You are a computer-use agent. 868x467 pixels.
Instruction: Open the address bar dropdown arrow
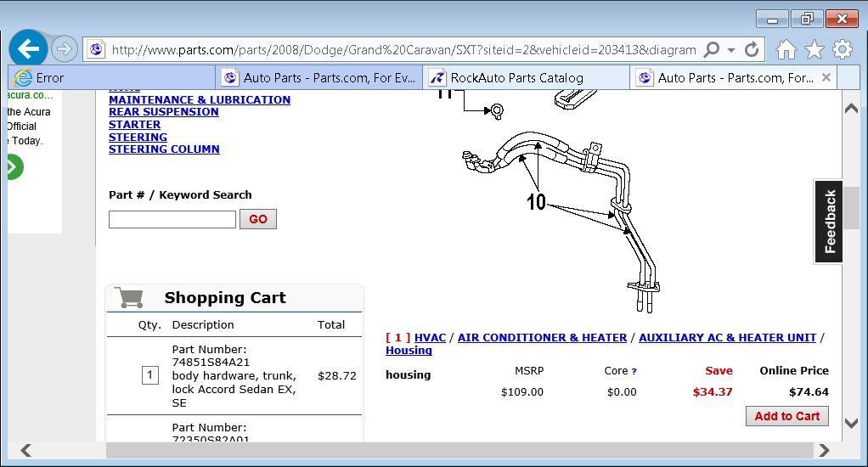point(731,50)
